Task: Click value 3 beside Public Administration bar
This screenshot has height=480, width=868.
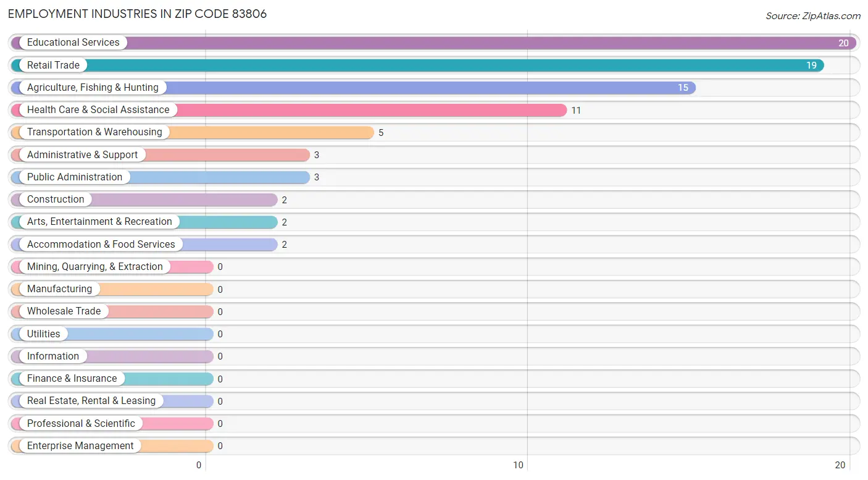Action: [x=317, y=177]
